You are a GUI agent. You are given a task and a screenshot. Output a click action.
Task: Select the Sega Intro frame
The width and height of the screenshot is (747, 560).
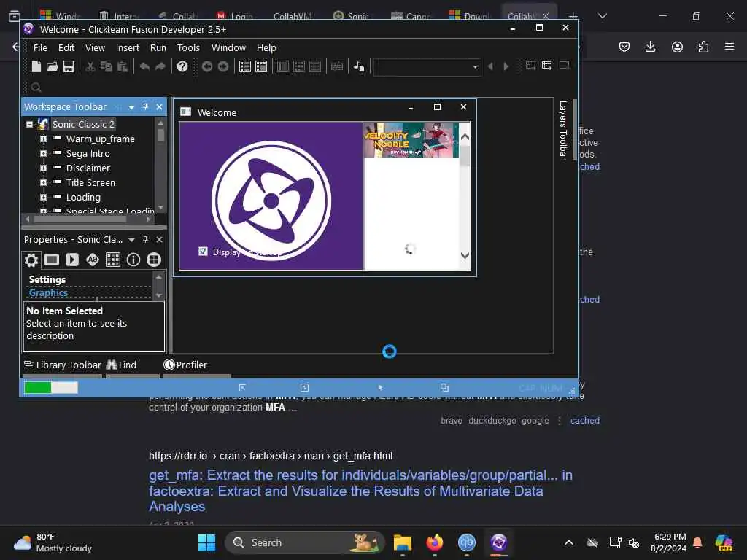click(88, 153)
